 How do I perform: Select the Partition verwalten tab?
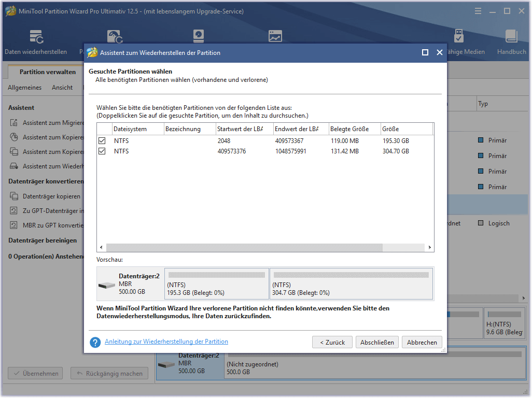click(48, 72)
